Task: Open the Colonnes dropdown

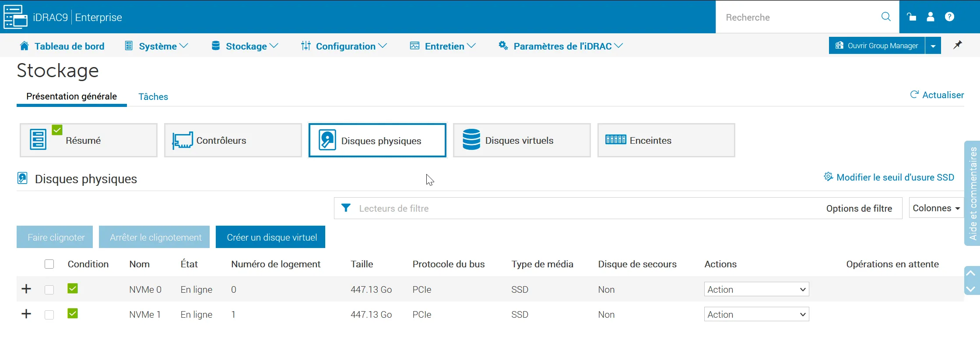Action: [936, 208]
